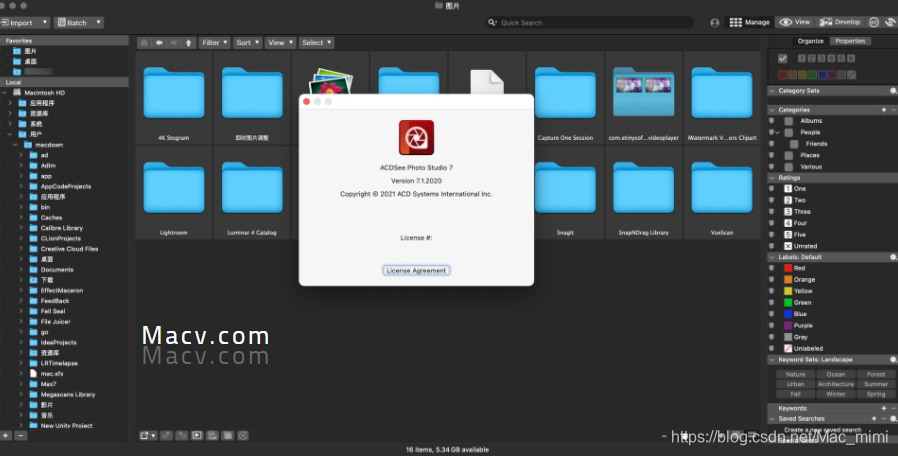
Task: Open Category Sets gear settings
Action: tap(892, 91)
